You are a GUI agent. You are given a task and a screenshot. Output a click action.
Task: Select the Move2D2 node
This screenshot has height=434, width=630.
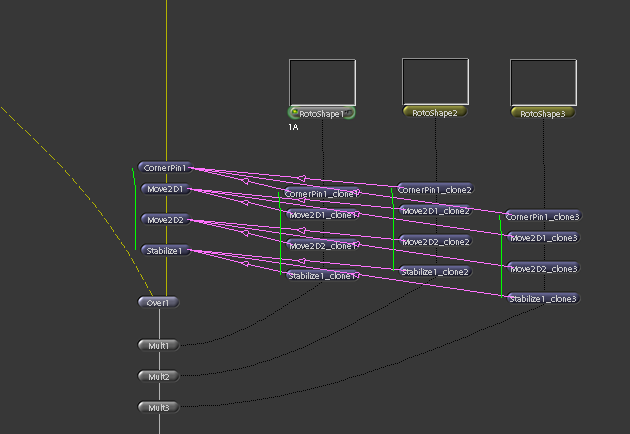(x=164, y=219)
